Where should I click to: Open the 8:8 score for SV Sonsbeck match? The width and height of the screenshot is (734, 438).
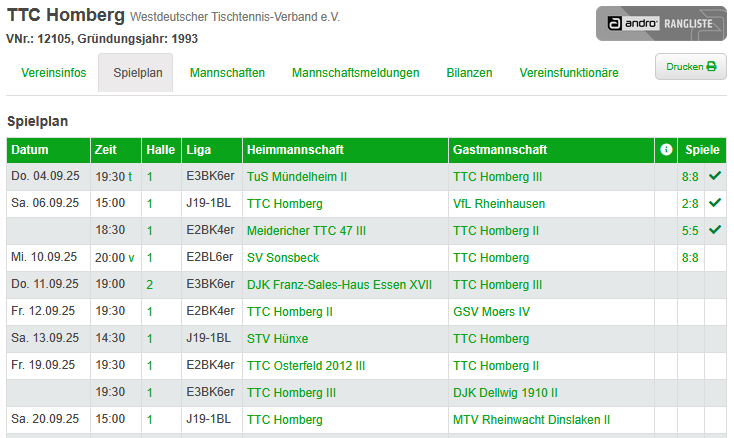click(x=690, y=258)
